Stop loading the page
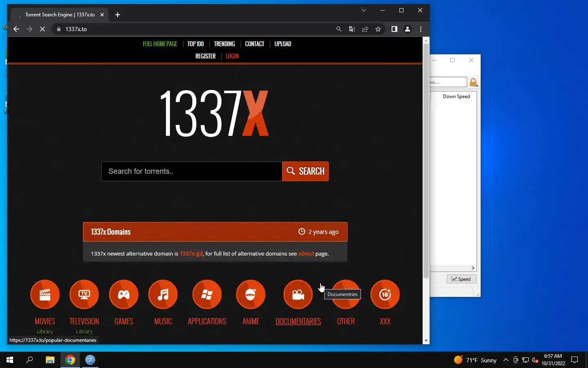 point(42,29)
